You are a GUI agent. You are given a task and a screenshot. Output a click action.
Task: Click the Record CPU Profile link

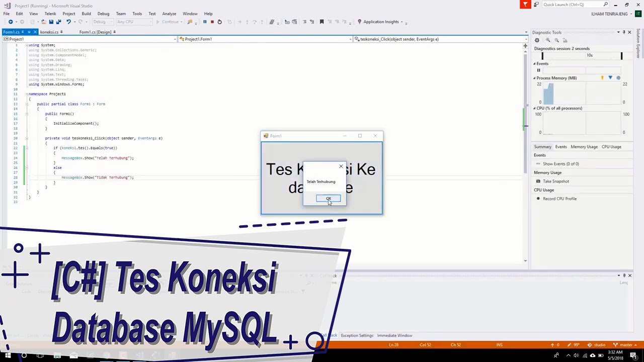click(x=560, y=199)
